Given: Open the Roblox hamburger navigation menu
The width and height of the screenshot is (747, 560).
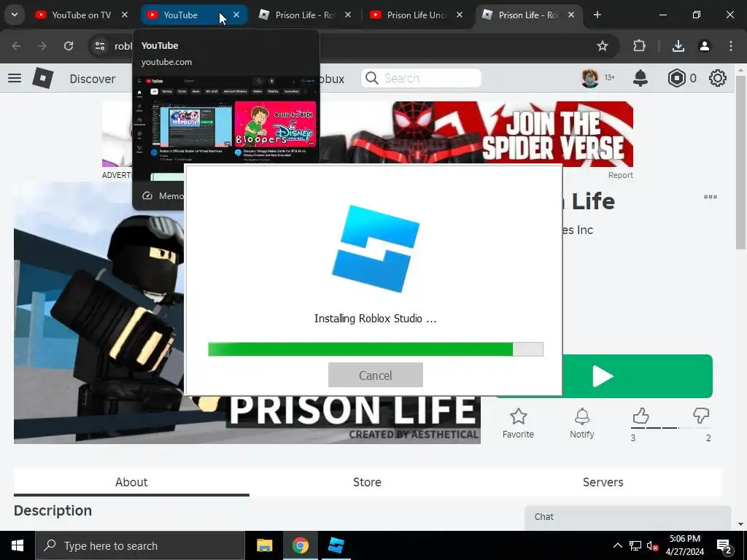Looking at the screenshot, I should tap(15, 78).
